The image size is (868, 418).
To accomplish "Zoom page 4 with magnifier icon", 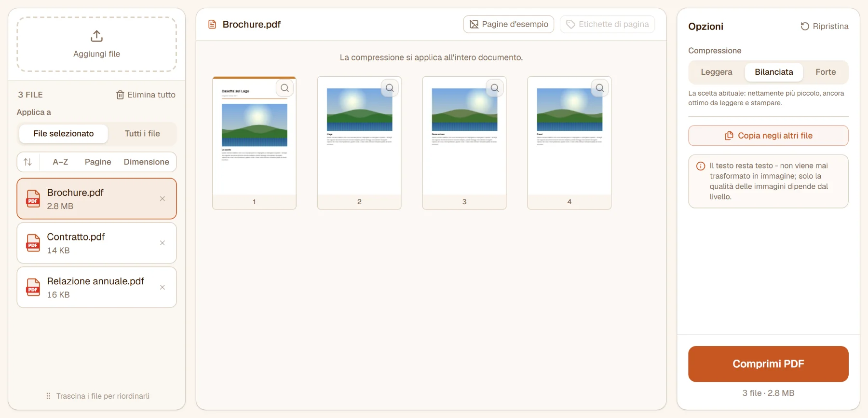I will point(600,88).
